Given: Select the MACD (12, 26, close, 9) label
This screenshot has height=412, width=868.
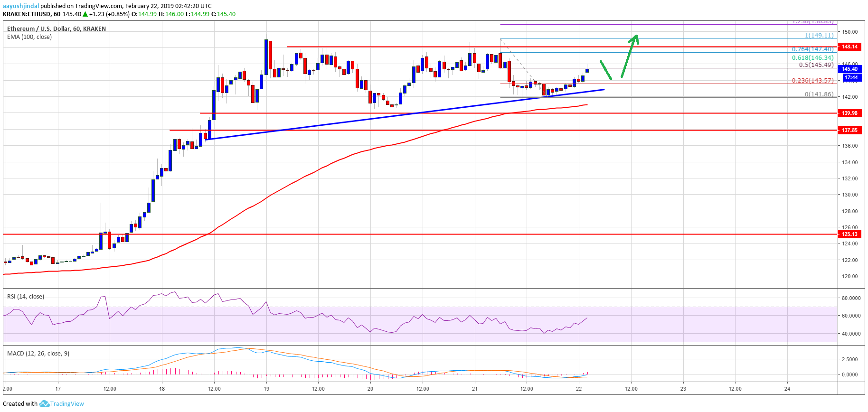Looking at the screenshot, I should tap(38, 354).
